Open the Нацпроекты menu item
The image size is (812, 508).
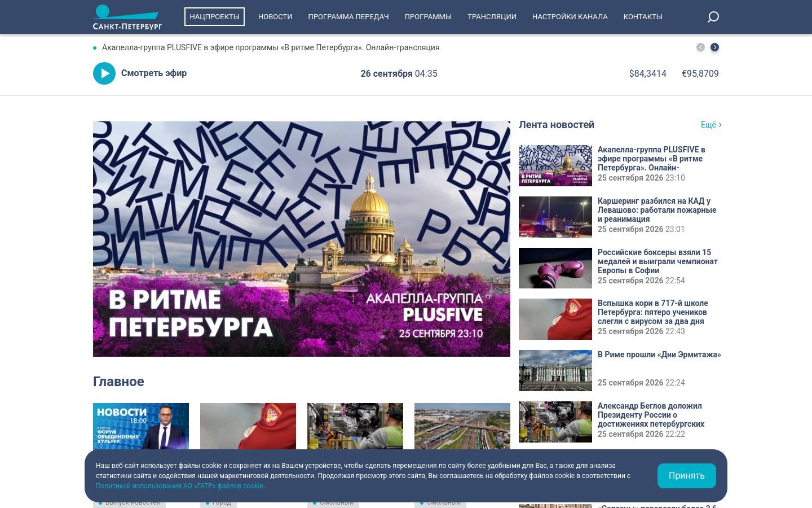point(214,17)
